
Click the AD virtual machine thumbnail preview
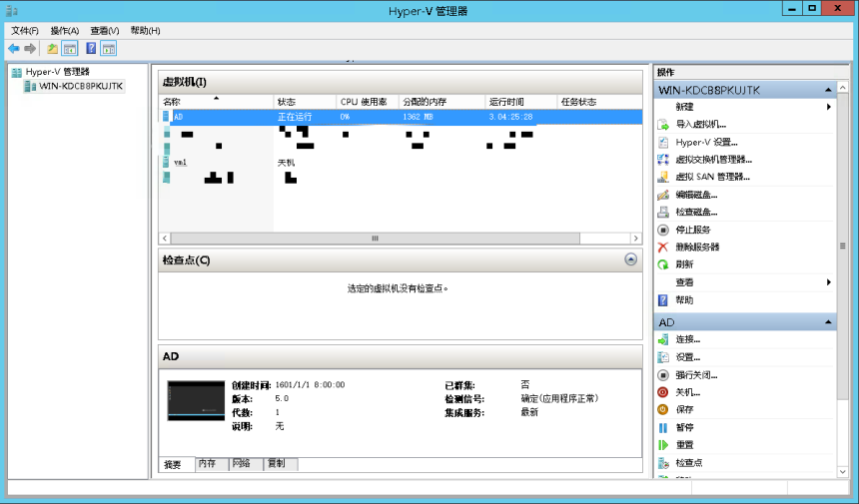pyautogui.click(x=196, y=400)
